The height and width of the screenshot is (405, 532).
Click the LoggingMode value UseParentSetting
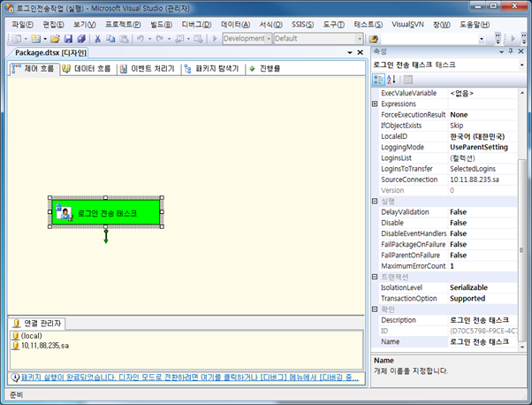coord(479,147)
